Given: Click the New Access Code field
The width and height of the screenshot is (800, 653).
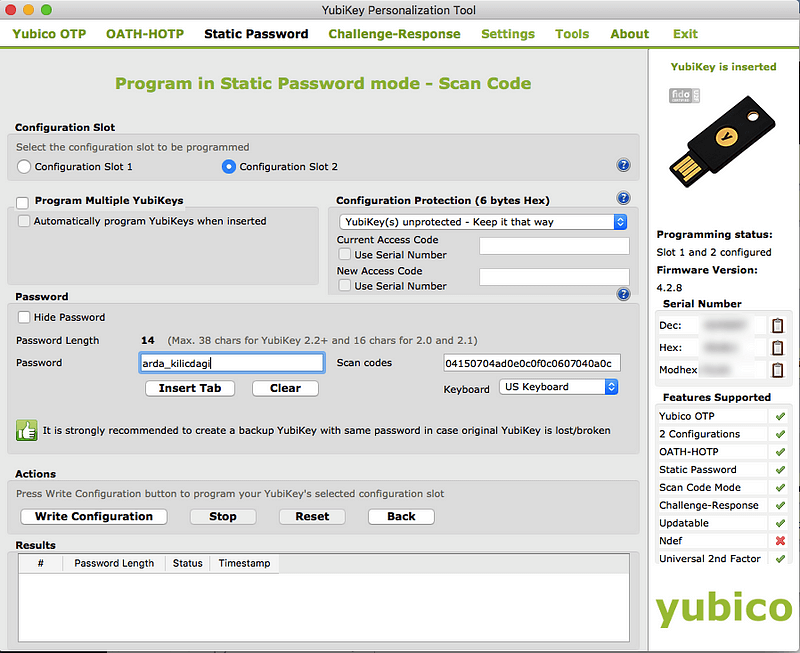Looking at the screenshot, I should [x=554, y=278].
